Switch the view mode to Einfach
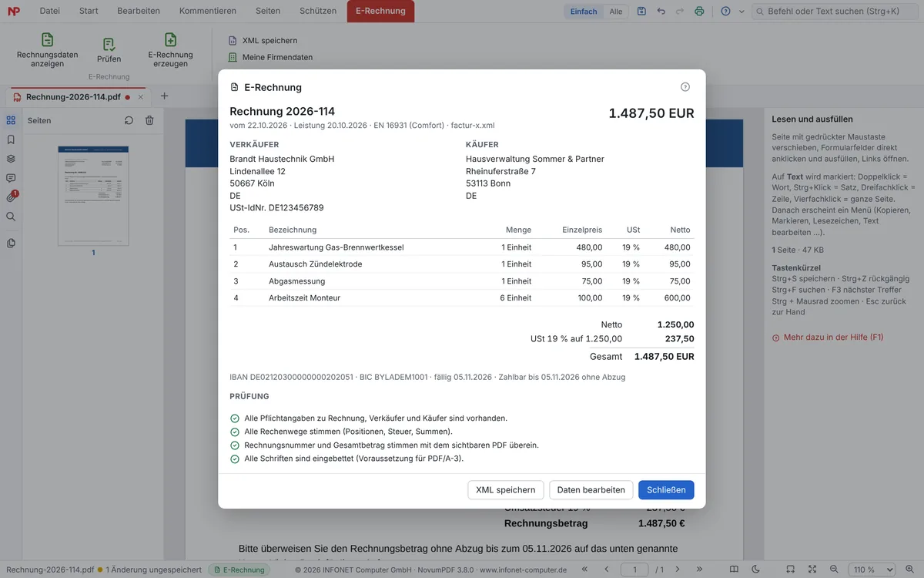924x578 pixels. pyautogui.click(x=583, y=12)
